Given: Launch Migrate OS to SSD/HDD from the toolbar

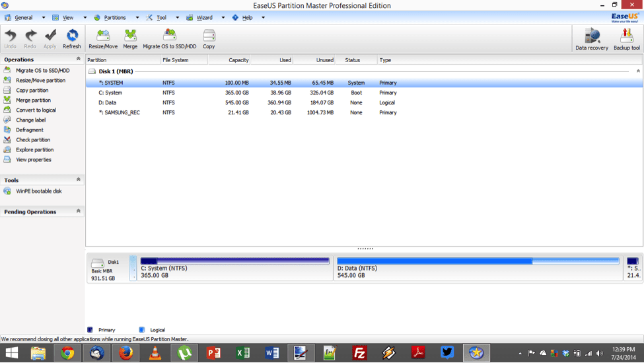Looking at the screenshot, I should coord(170,39).
